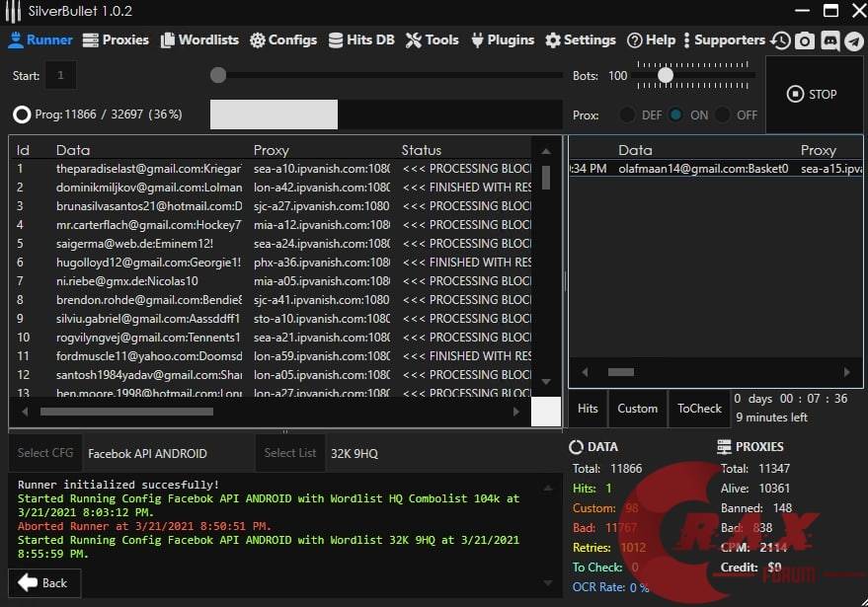This screenshot has height=607, width=868.
Task: Open the Supporters tab
Action: click(725, 39)
